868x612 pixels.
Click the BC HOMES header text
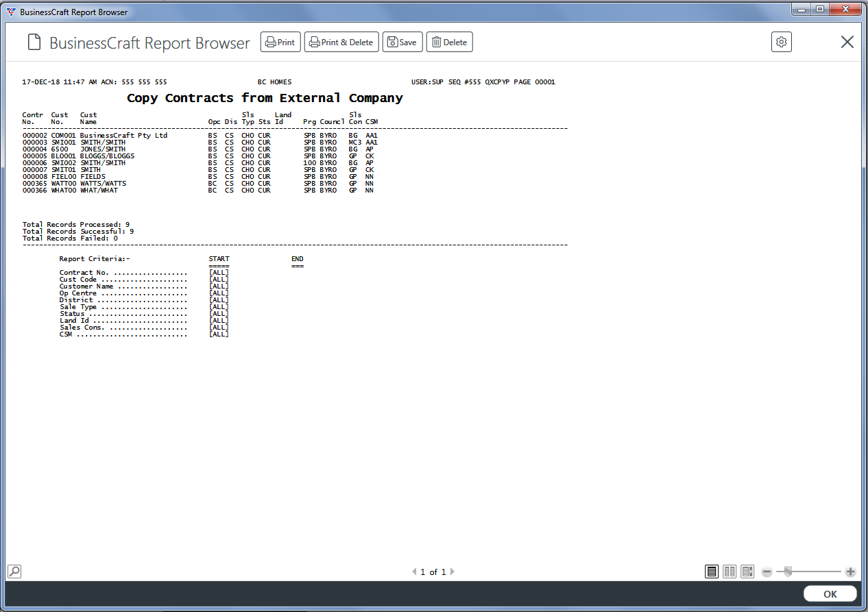(x=274, y=82)
